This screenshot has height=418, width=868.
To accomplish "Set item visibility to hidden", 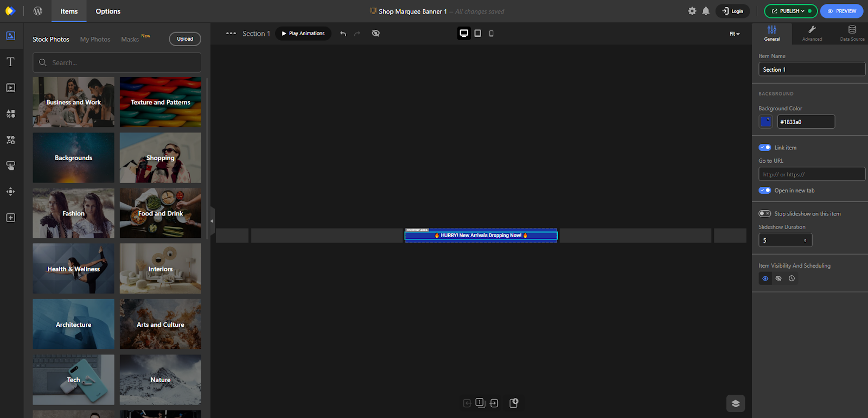I will [778, 278].
